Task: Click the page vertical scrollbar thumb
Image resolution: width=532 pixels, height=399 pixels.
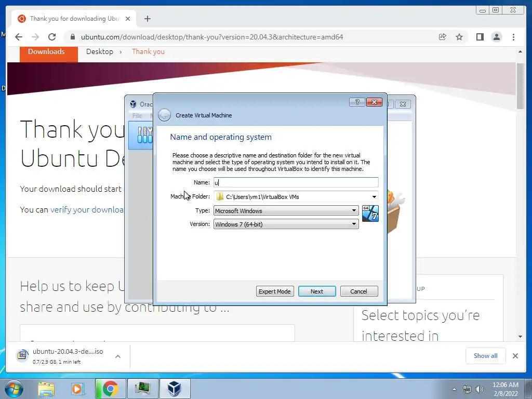Action: tap(521, 86)
